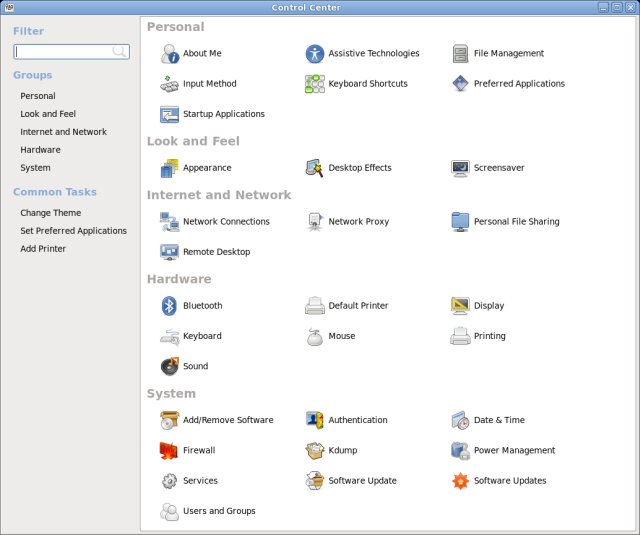Image resolution: width=640 pixels, height=535 pixels.
Task: Open the Network Connections icon
Action: point(169,222)
